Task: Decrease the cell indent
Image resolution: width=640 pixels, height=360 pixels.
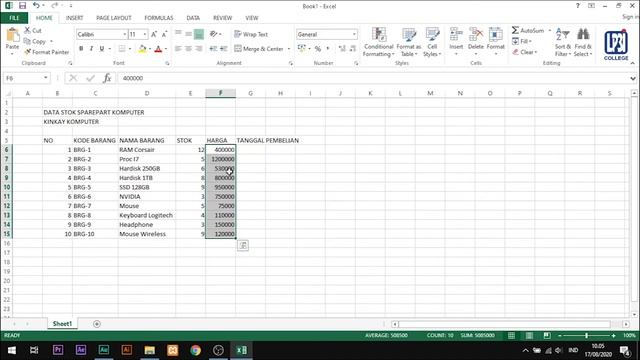Action: pyautogui.click(x=213, y=49)
